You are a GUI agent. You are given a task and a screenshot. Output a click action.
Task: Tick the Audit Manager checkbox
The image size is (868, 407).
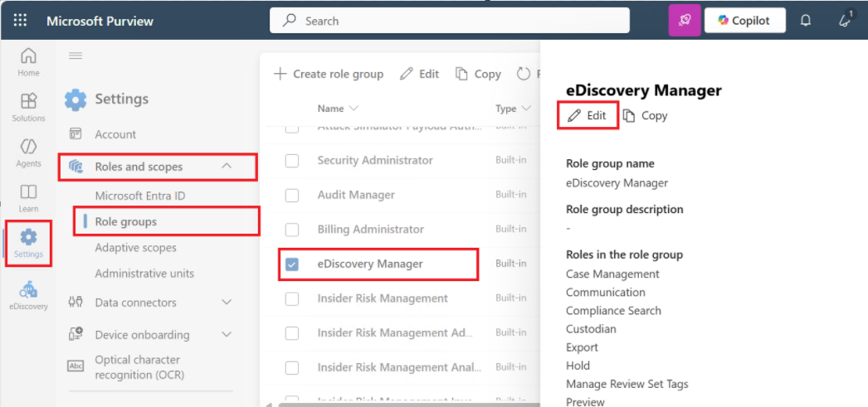(x=292, y=195)
